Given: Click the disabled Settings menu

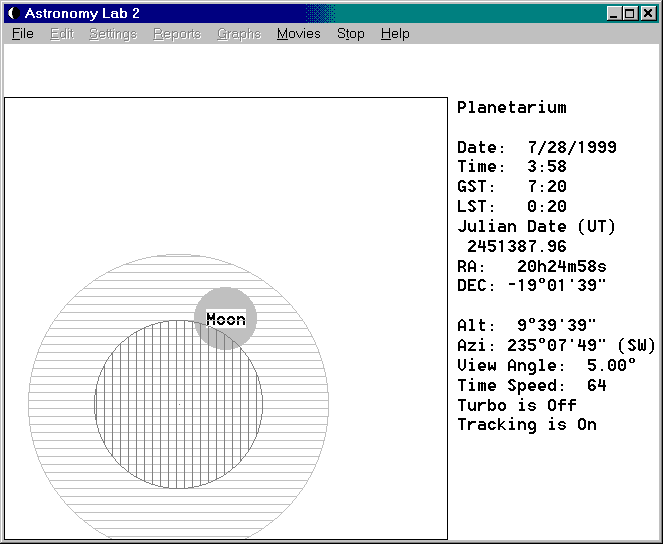Looking at the screenshot, I should (112, 34).
